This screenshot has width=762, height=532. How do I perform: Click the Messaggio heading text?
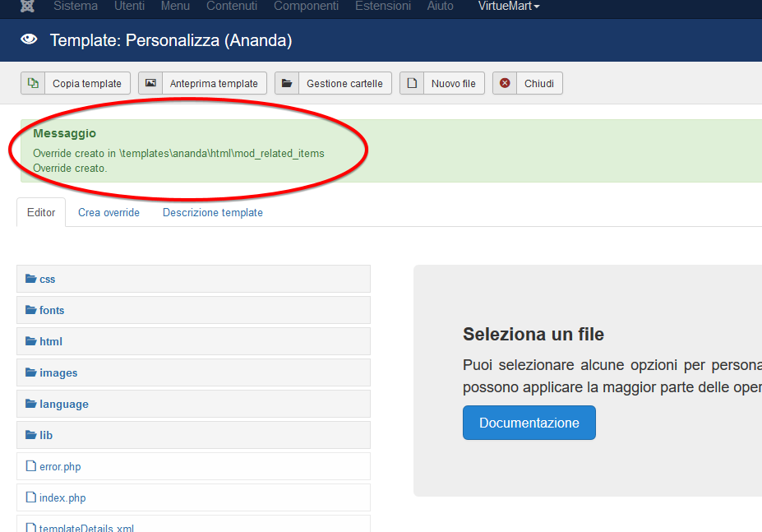click(65, 133)
